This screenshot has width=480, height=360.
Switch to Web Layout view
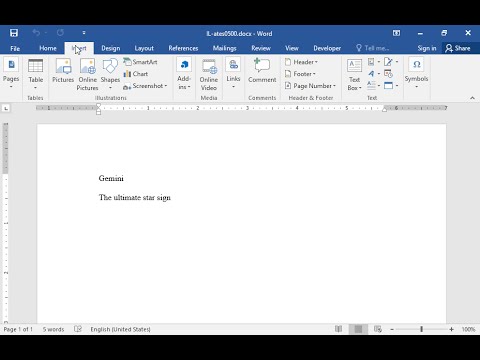[x=378, y=329]
